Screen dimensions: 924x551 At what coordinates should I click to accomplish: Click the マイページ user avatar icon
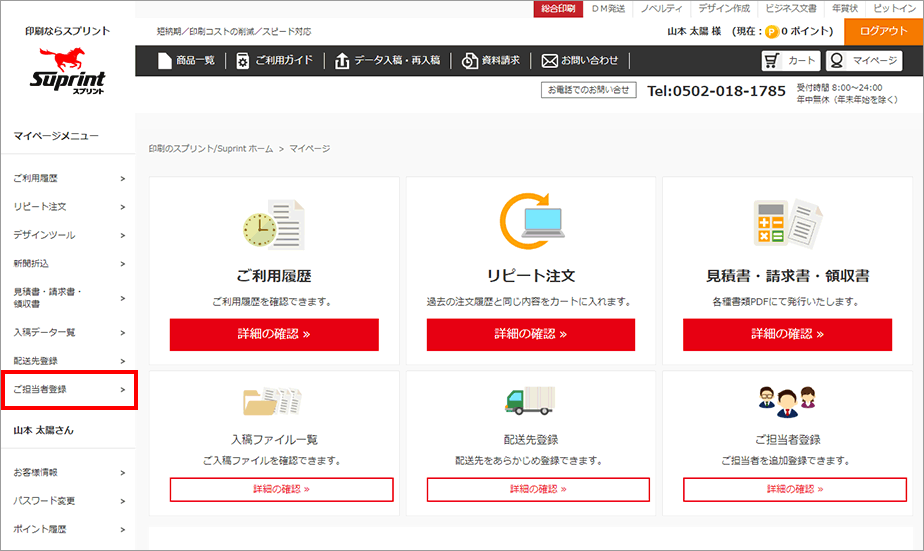pos(836,60)
